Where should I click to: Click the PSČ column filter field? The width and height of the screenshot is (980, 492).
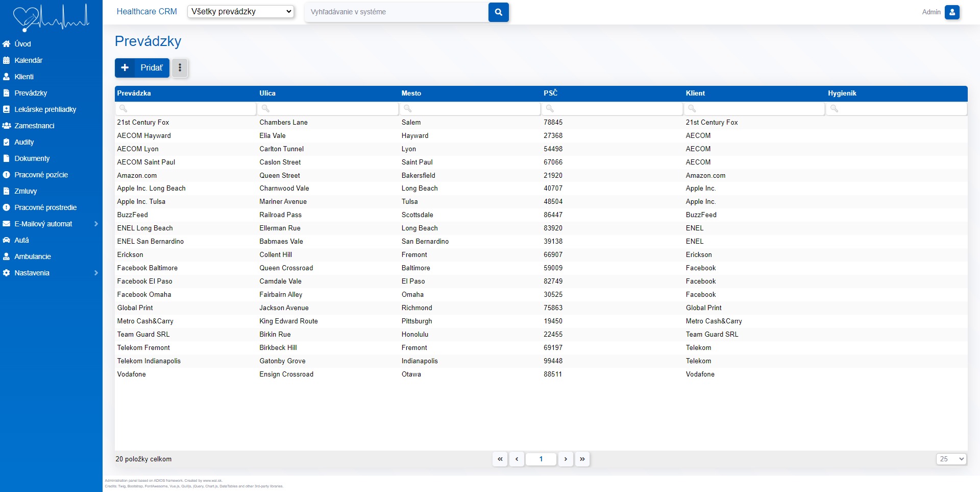(612, 109)
